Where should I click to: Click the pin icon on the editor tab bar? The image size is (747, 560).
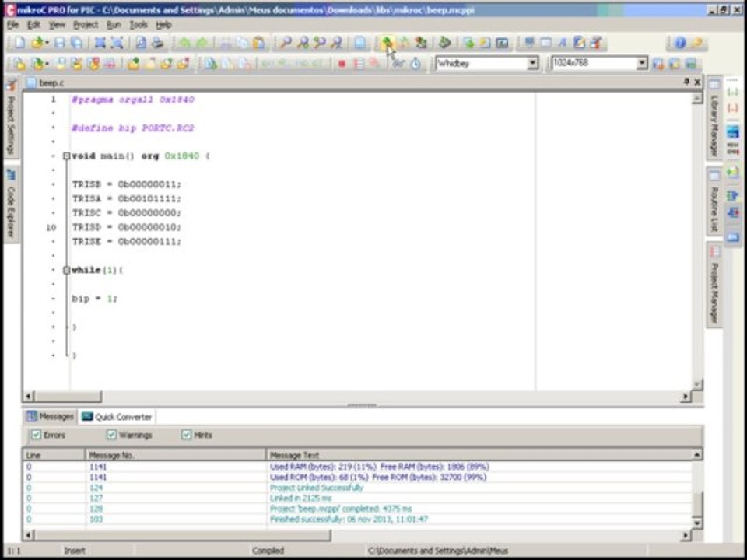[686, 82]
